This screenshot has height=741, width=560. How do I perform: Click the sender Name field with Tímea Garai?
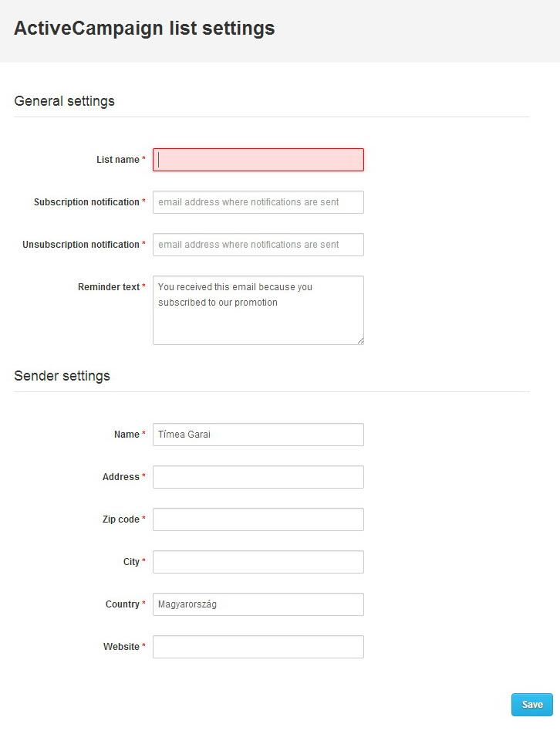pyautogui.click(x=258, y=435)
